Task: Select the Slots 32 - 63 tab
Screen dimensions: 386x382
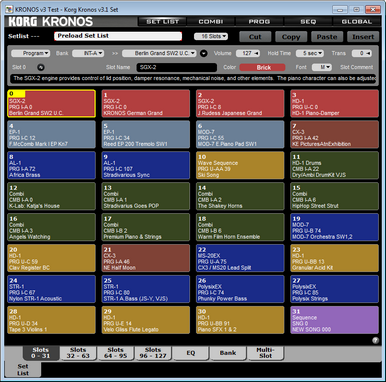Action: pyautogui.click(x=78, y=353)
